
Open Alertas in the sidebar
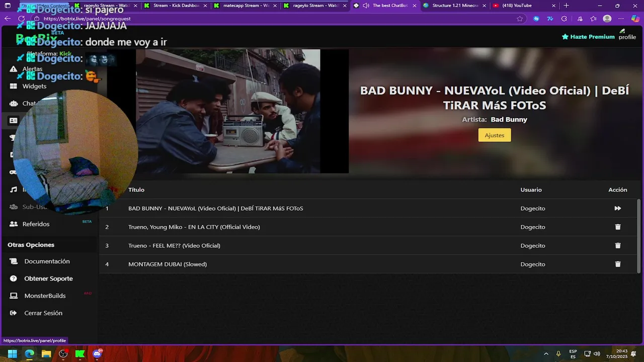coord(32,69)
